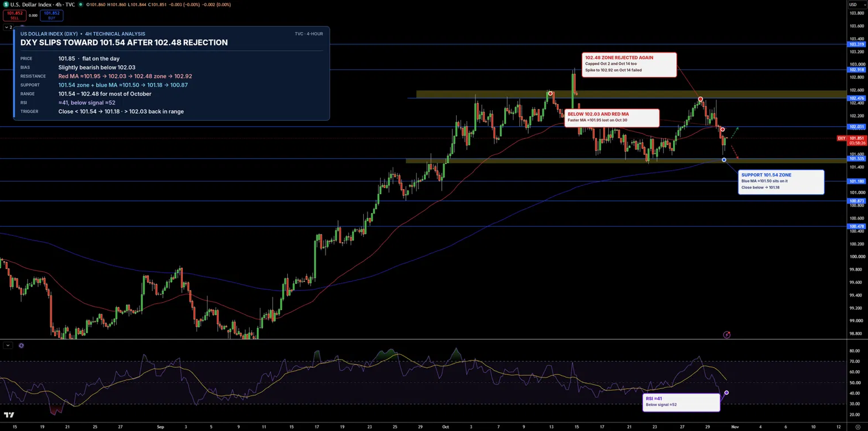Image resolution: width=868 pixels, height=431 pixels.
Task: Click the U.S. Dollar Index symbol logo
Action: point(6,4)
